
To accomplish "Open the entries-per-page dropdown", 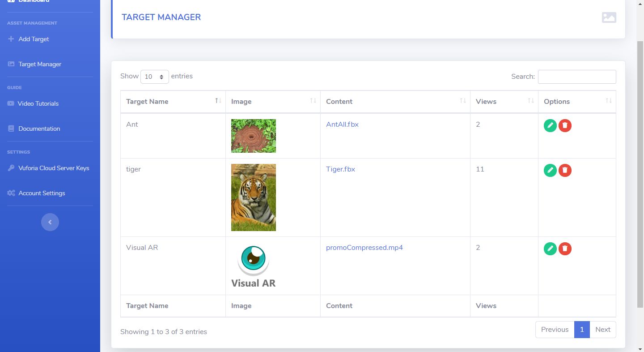I will (x=154, y=77).
